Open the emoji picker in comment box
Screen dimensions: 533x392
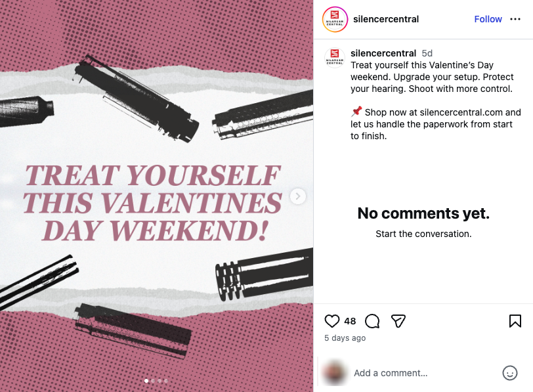point(510,373)
